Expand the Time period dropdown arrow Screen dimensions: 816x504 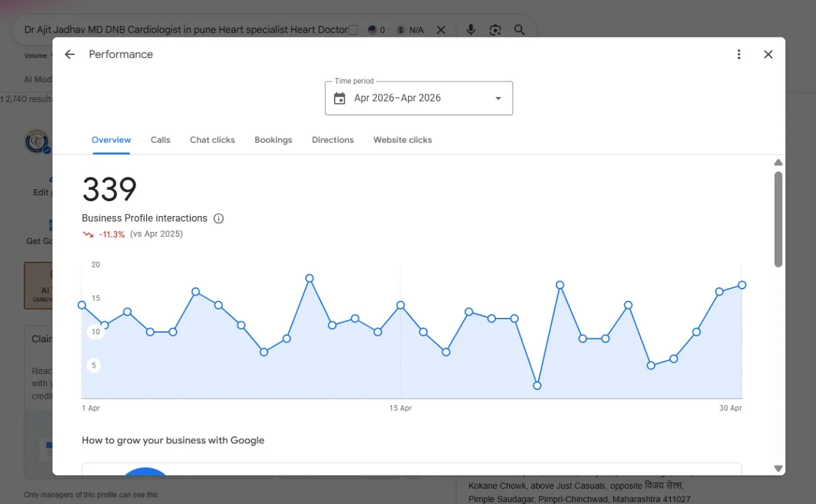point(499,98)
